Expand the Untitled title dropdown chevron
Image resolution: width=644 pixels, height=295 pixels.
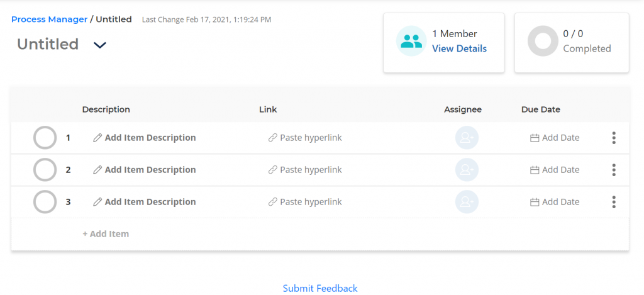pyautogui.click(x=99, y=45)
